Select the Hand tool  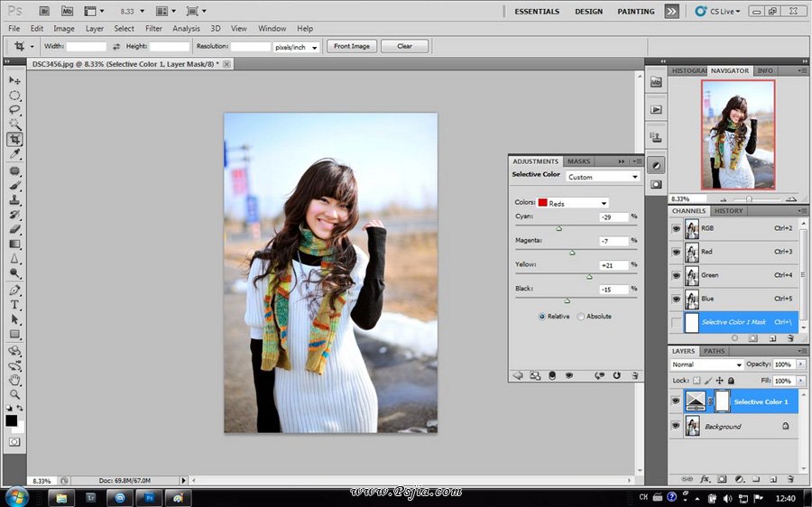[x=15, y=380]
